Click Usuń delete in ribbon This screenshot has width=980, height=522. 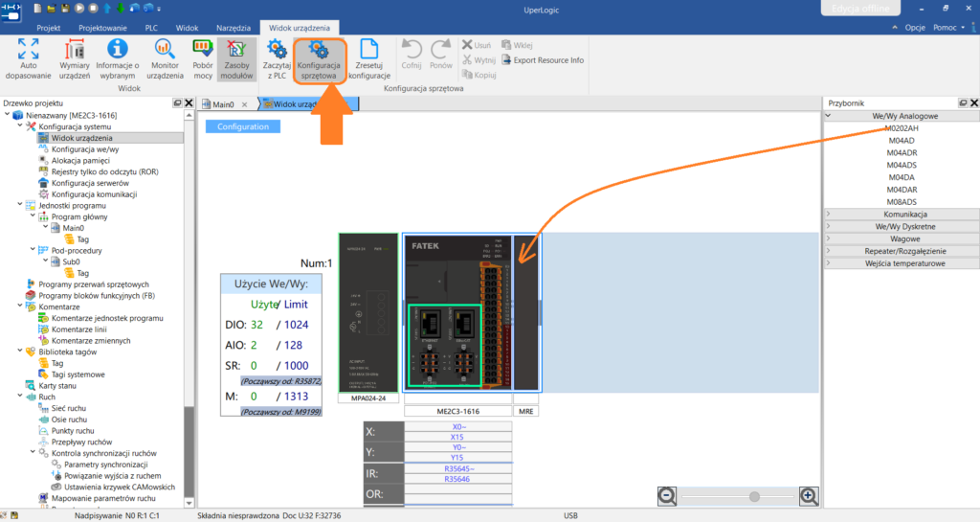[477, 45]
